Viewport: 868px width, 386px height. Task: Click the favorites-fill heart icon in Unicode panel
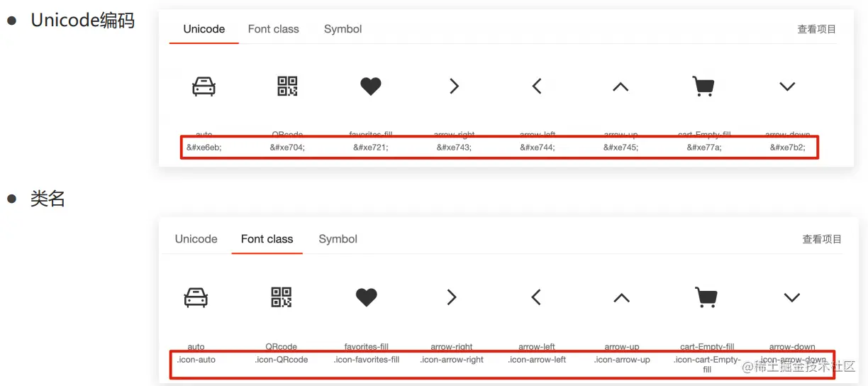point(370,87)
